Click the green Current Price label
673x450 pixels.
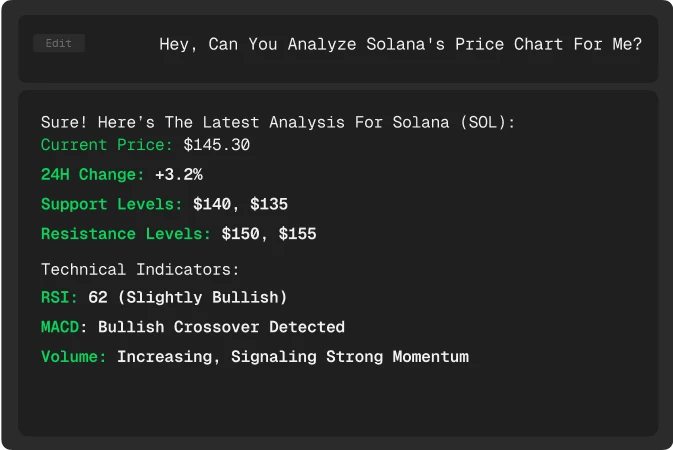click(106, 145)
